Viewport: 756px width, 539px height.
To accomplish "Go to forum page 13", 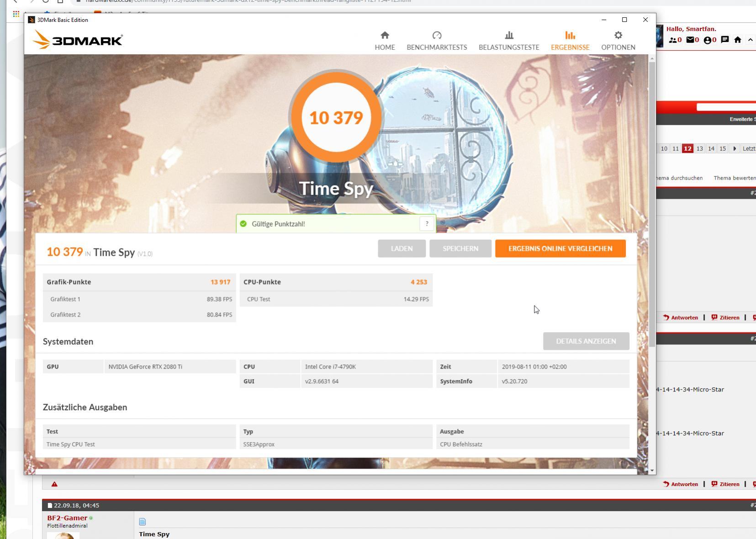I will click(699, 148).
